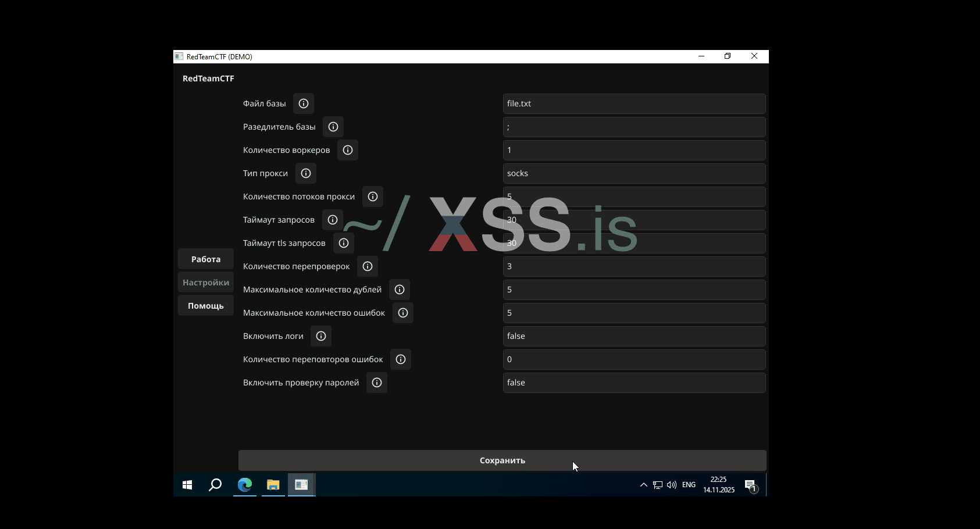980x529 pixels.
Task: Click the network icon in system tray
Action: point(658,485)
